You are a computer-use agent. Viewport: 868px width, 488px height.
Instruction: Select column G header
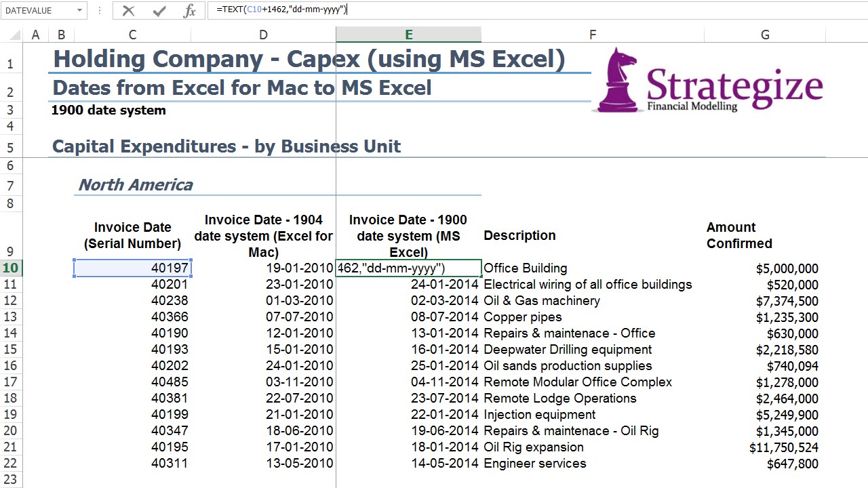(765, 35)
